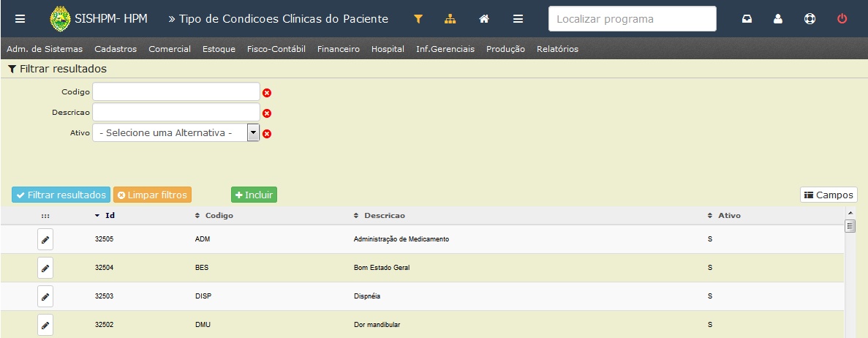Image resolution: width=868 pixels, height=338 pixels.
Task: Click the red power logout icon
Action: 842,19
